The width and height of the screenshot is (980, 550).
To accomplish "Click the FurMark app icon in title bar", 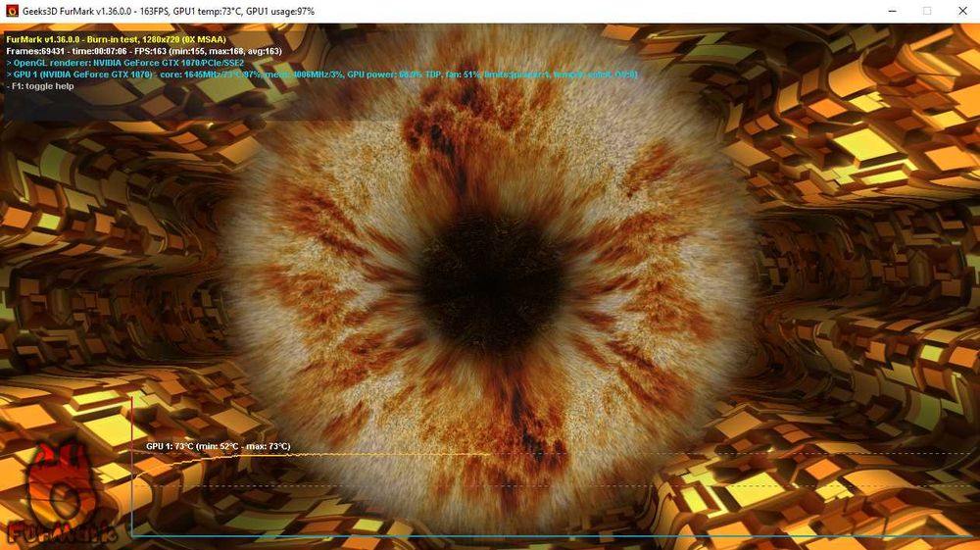I will (x=12, y=11).
